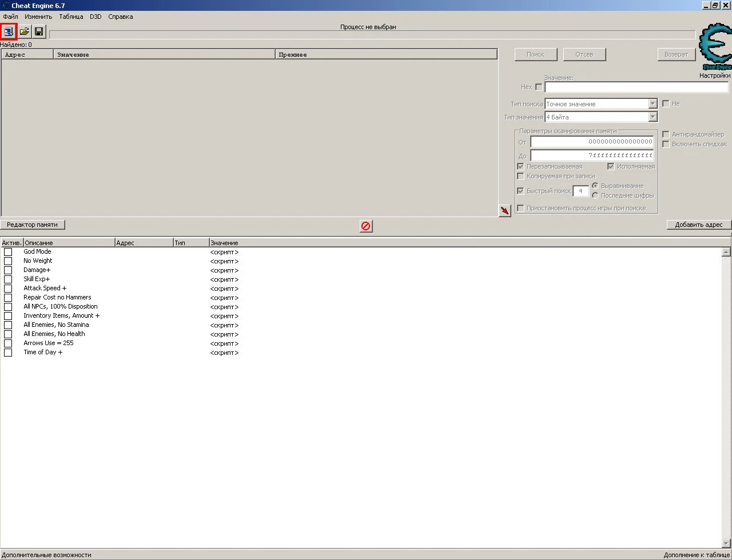
Task: Select the 'Time of Day +' entry text
Action: click(x=43, y=352)
